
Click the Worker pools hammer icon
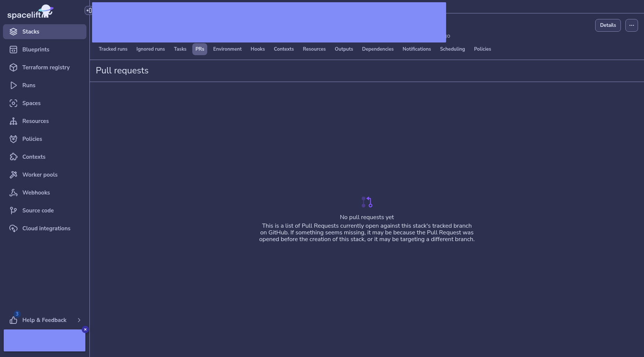point(13,175)
